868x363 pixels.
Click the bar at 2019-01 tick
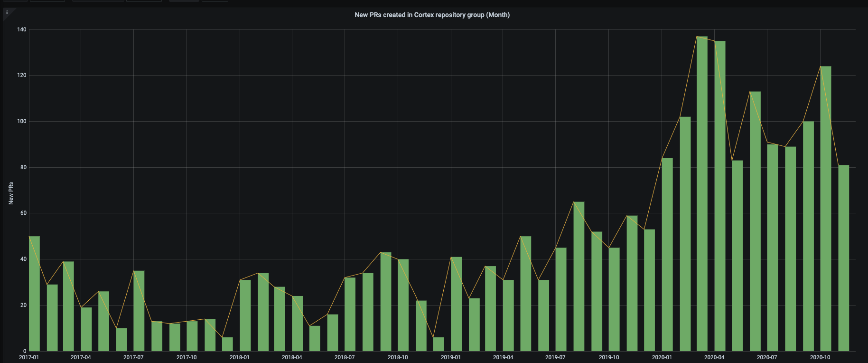tap(456, 304)
